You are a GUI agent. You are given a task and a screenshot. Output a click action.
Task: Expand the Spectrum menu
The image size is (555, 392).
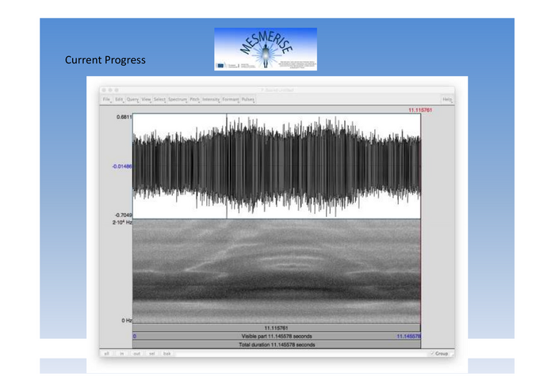click(178, 99)
